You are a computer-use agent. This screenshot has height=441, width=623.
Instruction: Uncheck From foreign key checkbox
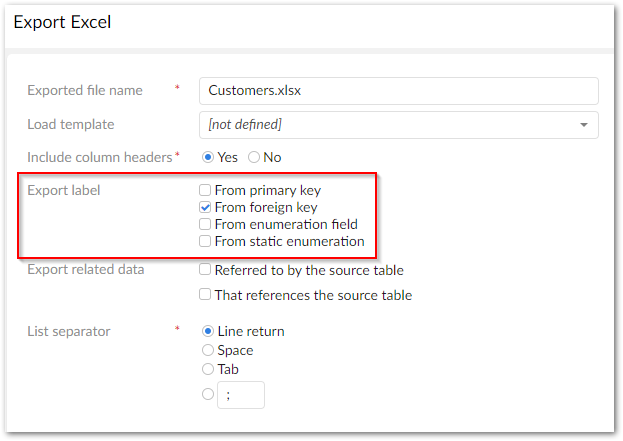tap(205, 207)
